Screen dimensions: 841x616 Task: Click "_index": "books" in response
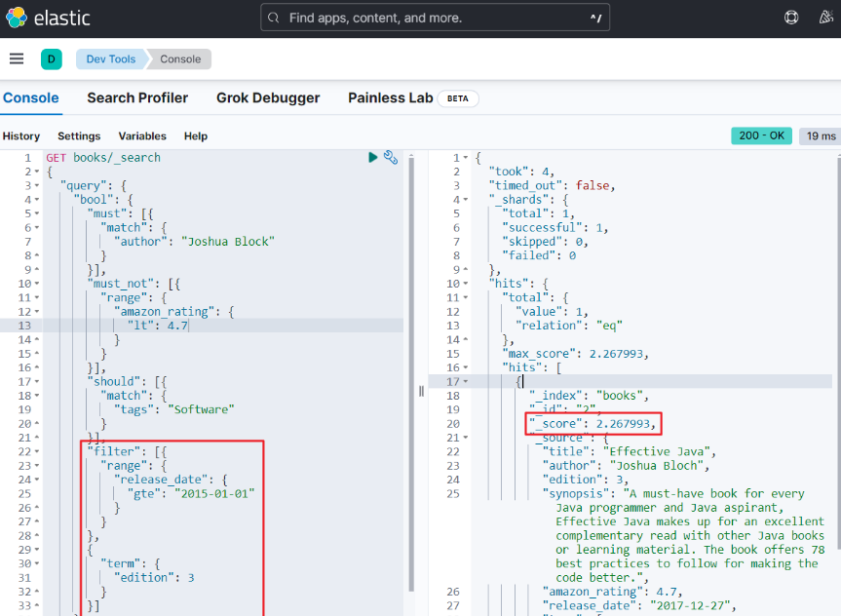pos(589,396)
